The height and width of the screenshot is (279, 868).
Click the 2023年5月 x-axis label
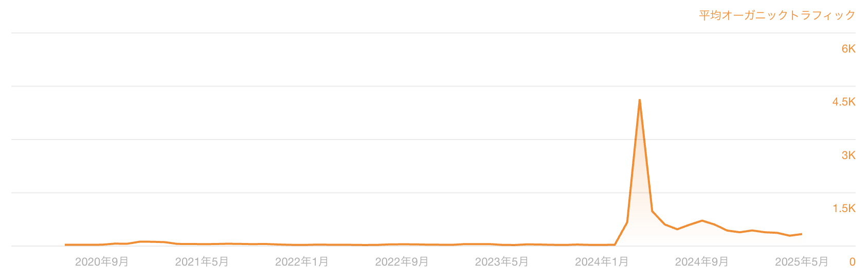(x=502, y=262)
